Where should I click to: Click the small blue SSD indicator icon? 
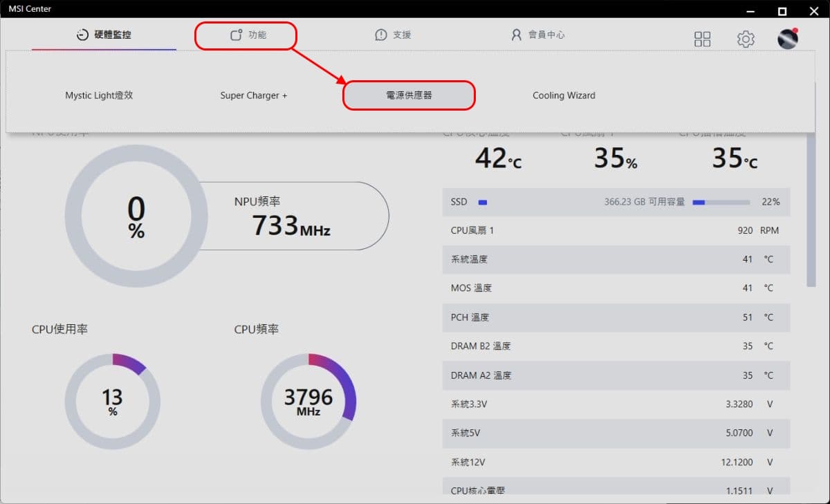(483, 203)
